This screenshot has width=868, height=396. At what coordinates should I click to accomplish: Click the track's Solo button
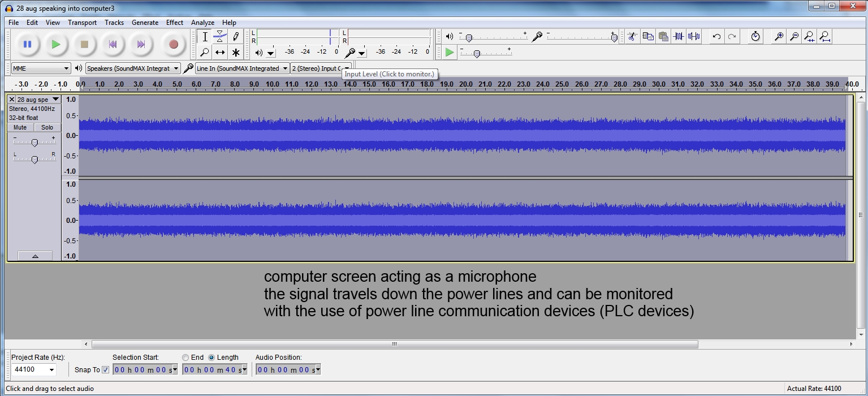point(47,127)
